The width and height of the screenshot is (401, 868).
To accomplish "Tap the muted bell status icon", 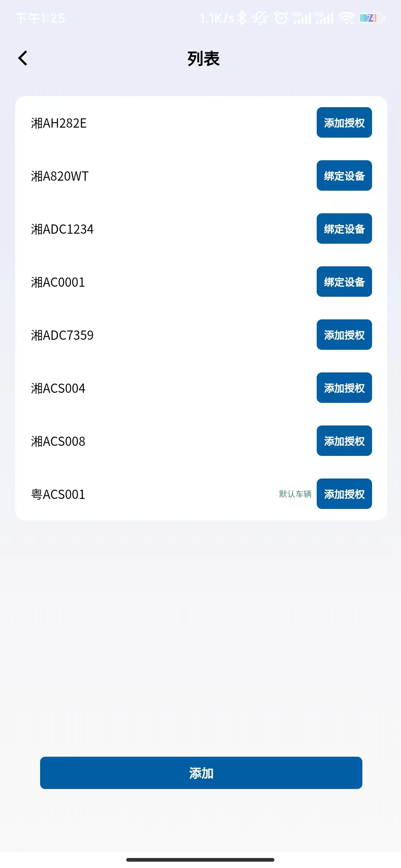I will pos(260,18).
